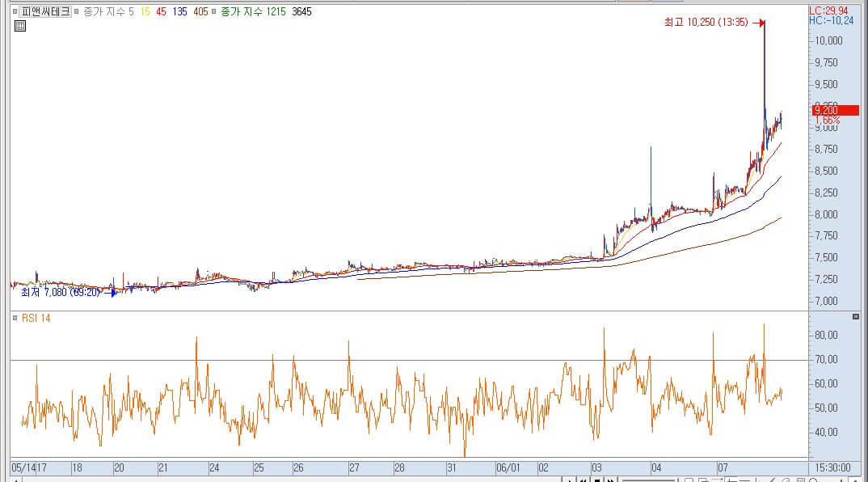The height and width of the screenshot is (482, 868).
Task: Click the 최고 10,250 (13:35) high label
Action: [x=706, y=22]
